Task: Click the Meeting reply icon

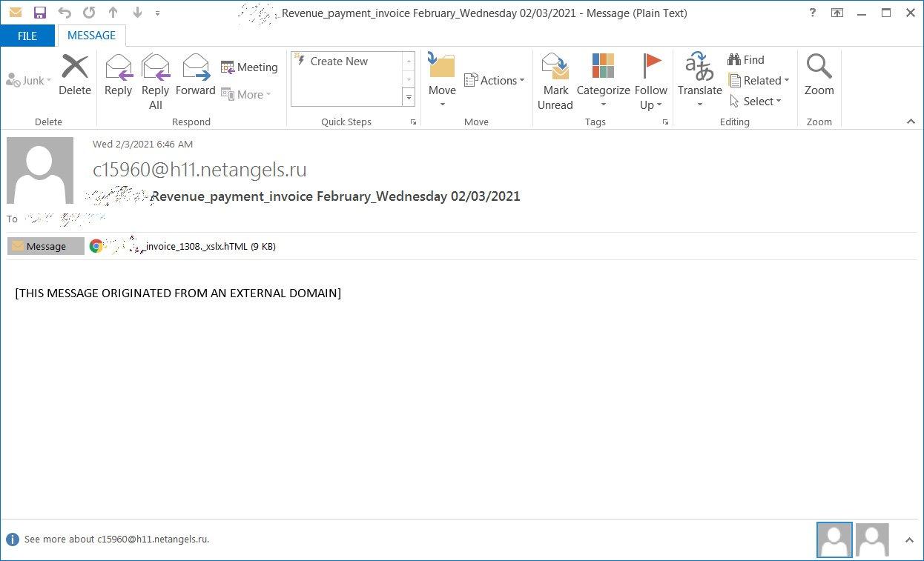Action: (x=249, y=67)
